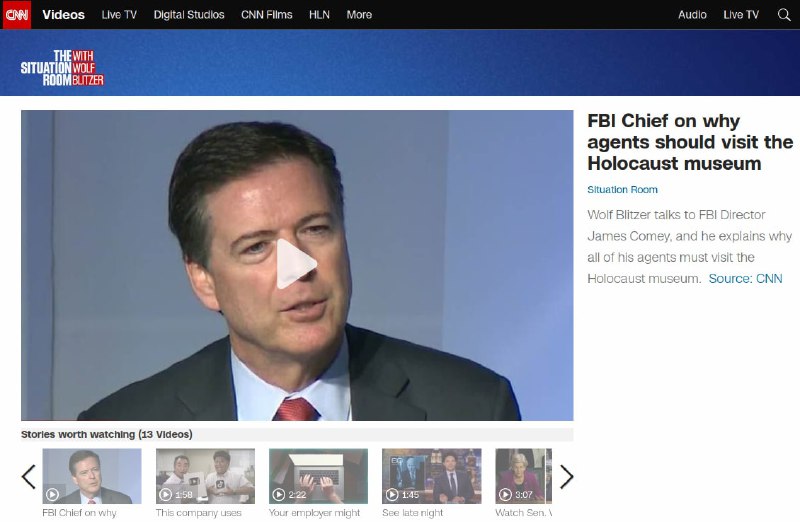Viewport: 800px width, 522px height.
Task: Show next videos with right arrow
Action: tap(566, 477)
